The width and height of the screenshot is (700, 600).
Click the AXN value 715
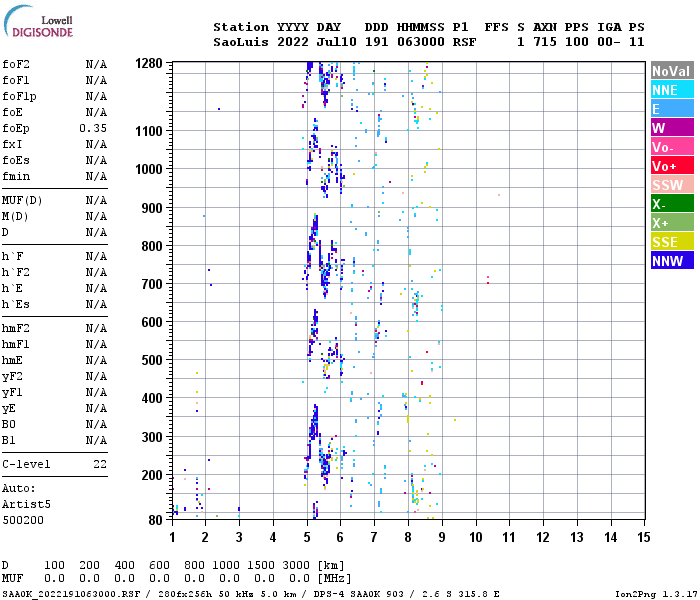click(x=545, y=42)
